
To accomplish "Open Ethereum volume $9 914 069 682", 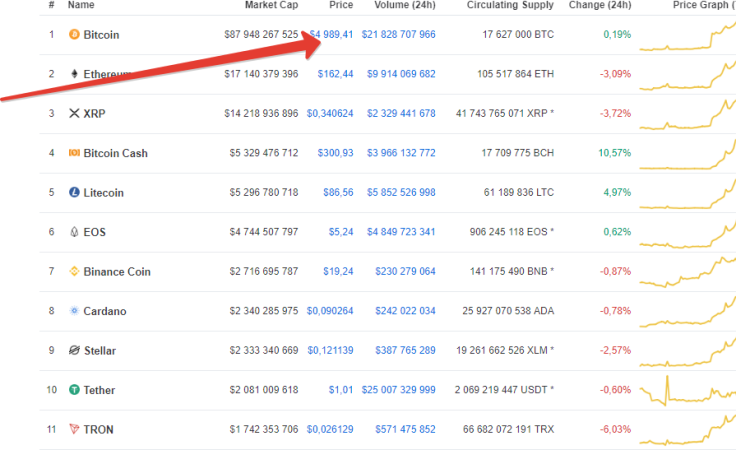I will [401, 74].
